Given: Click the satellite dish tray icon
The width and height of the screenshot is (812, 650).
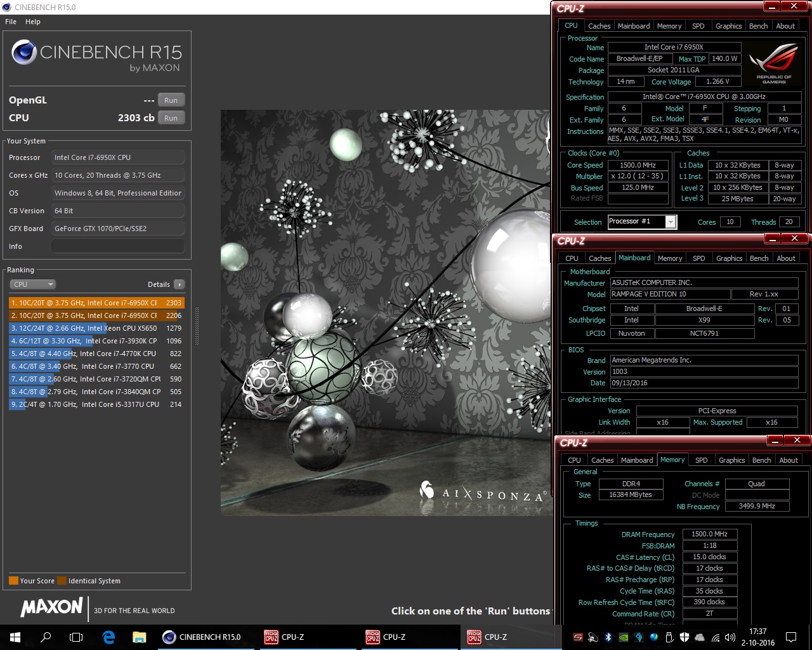Looking at the screenshot, I should (593, 637).
